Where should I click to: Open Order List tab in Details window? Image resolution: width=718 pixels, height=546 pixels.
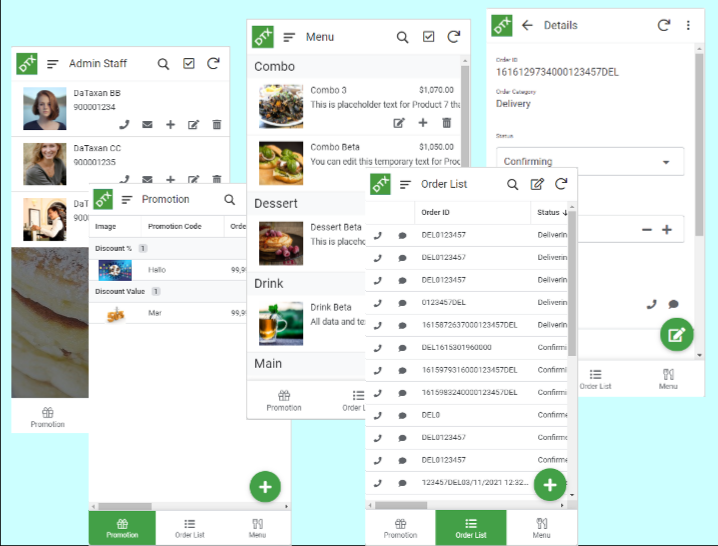pos(595,379)
